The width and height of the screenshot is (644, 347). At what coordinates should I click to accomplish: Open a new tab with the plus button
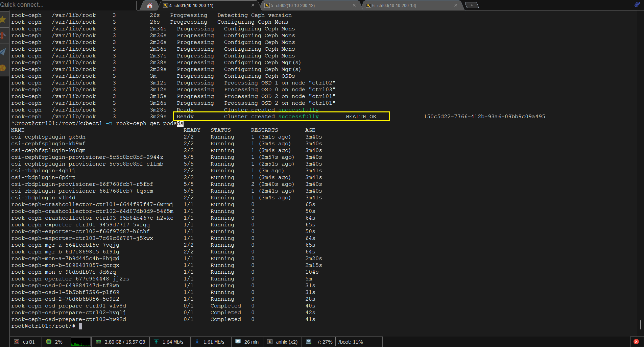[x=472, y=5]
